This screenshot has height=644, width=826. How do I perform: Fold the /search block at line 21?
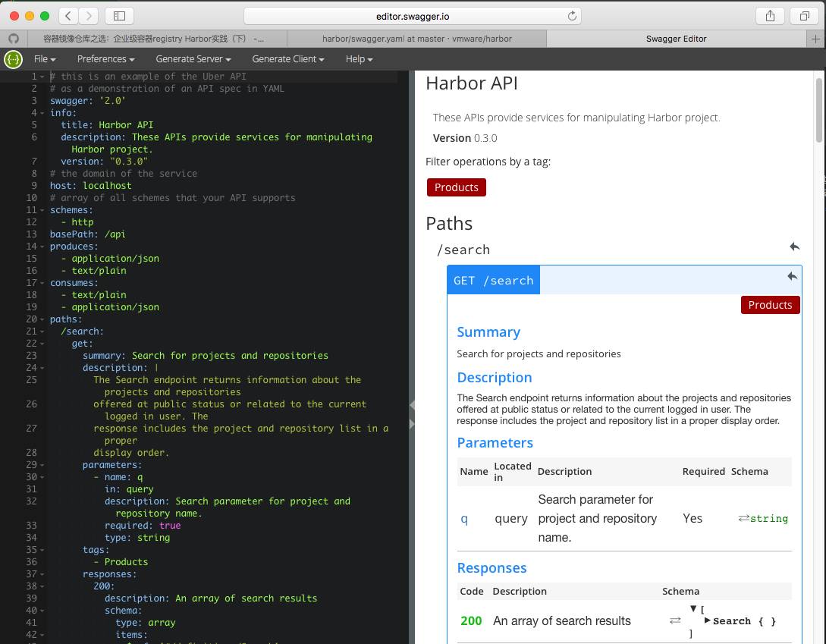point(42,331)
